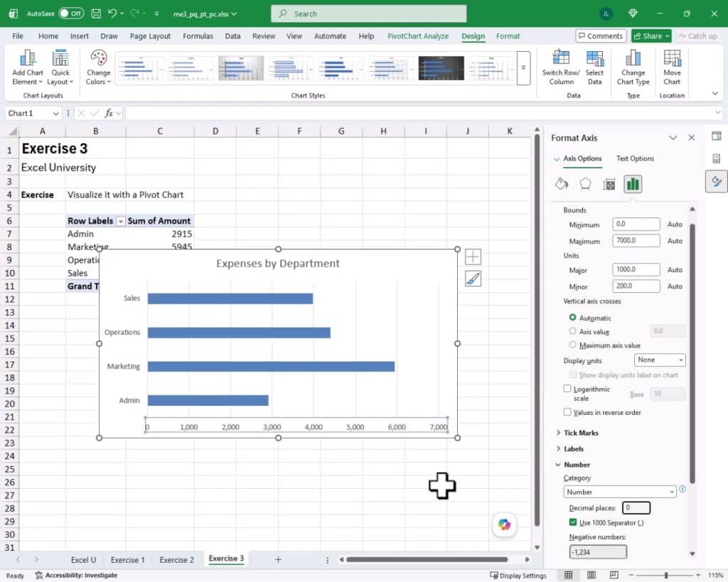The height and width of the screenshot is (582, 728).
Task: Open Format Axis pane options chevron
Action: 673,138
